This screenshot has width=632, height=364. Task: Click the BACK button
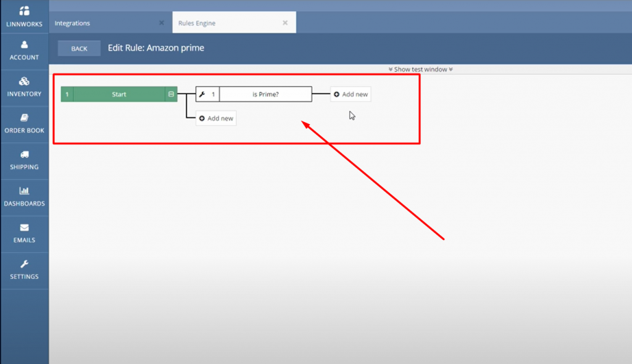[79, 48]
